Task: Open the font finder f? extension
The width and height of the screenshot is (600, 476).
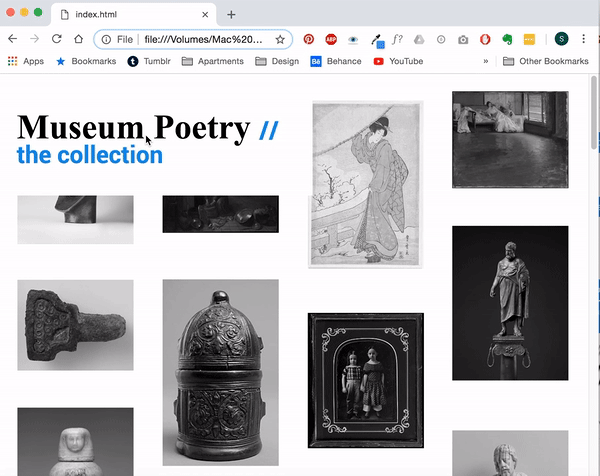Action: click(397, 39)
